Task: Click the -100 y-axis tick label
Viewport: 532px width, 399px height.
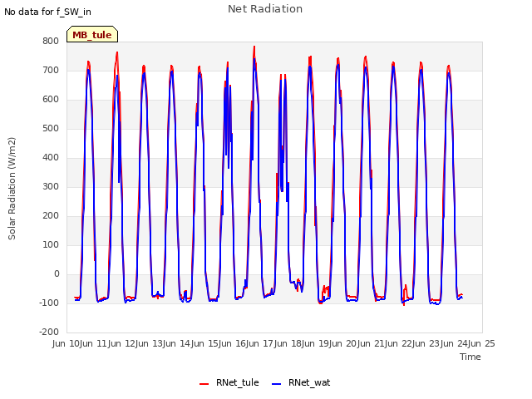Action: pos(49,303)
